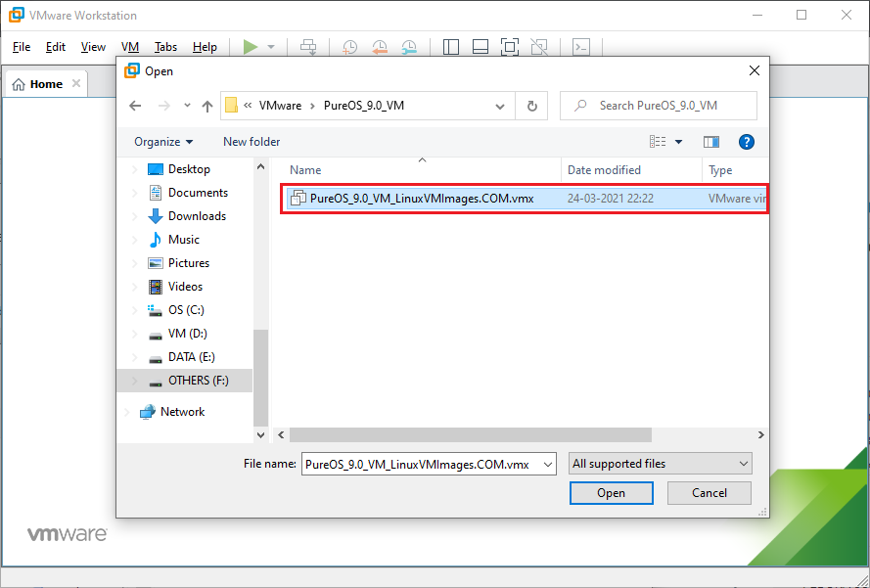This screenshot has width=870, height=588.
Task: Select OTHERS (F:) drive
Action: (x=198, y=381)
